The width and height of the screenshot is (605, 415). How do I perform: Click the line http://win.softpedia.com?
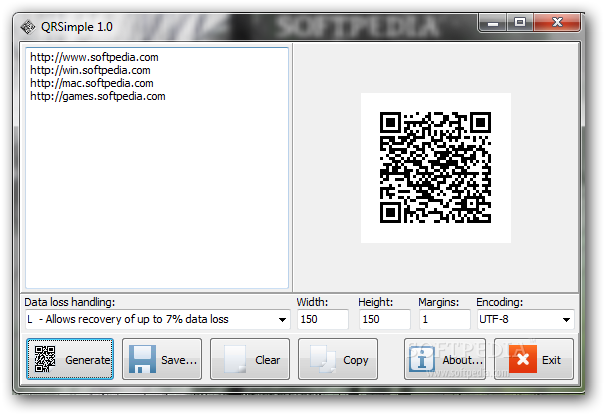(90, 71)
